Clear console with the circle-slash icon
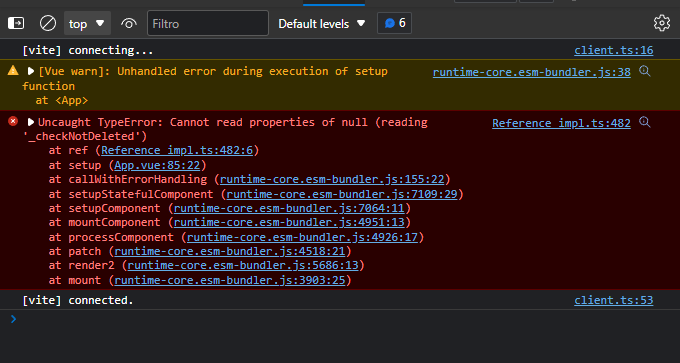Image resolution: width=680 pixels, height=363 pixels. 48,23
